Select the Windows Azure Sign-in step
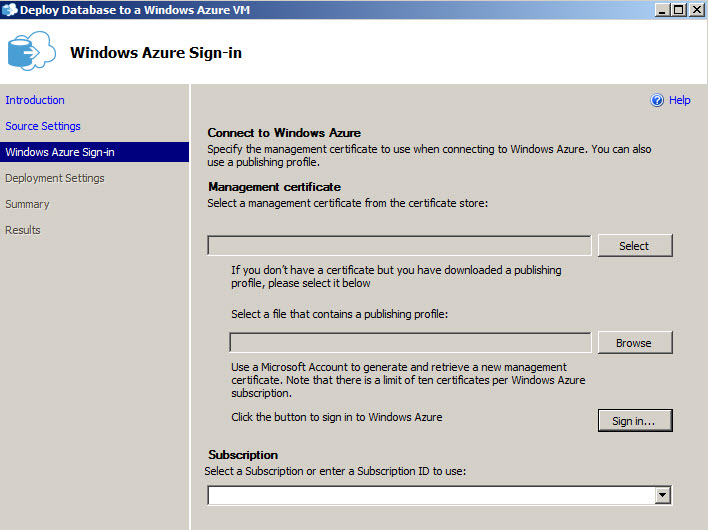708x530 pixels. [x=94, y=152]
